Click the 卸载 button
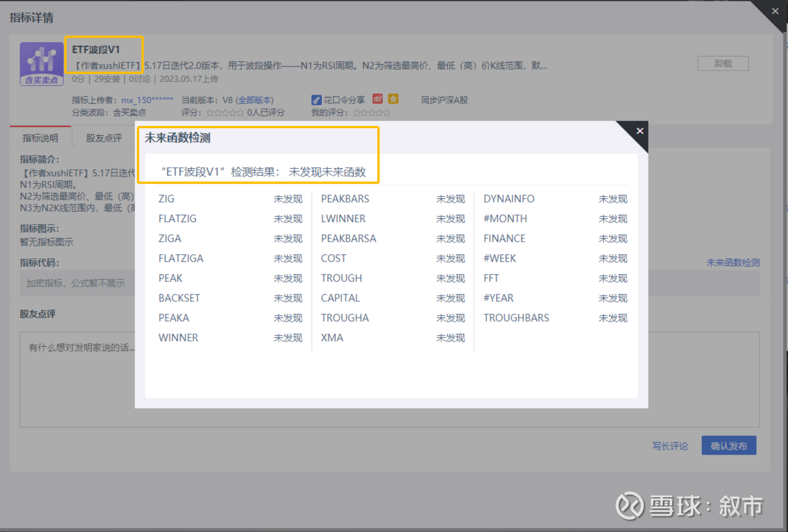The image size is (788, 532). 722,63
